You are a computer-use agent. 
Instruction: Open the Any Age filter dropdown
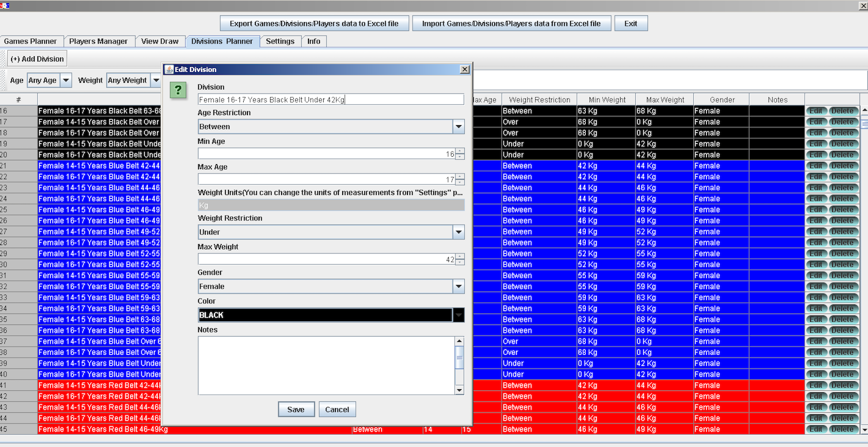coord(66,80)
